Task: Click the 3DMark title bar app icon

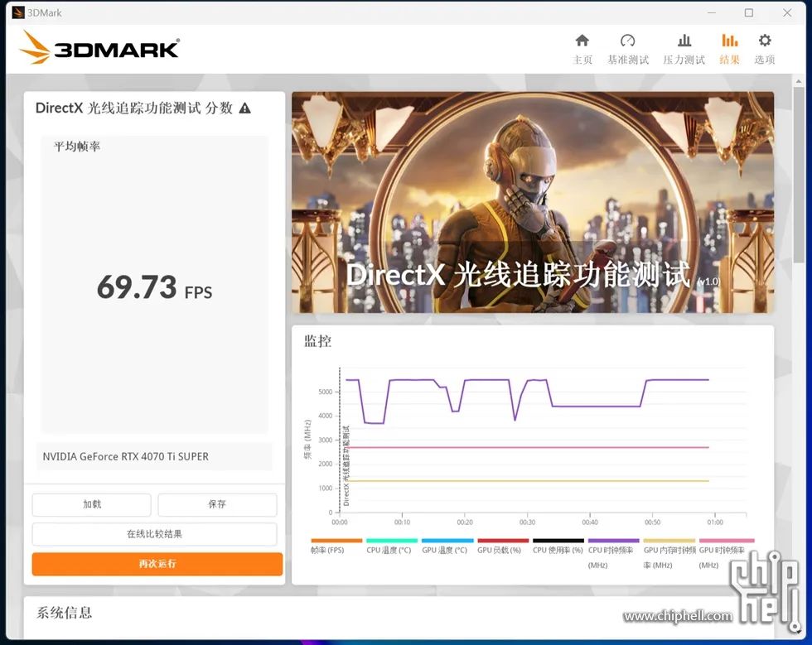Action: point(18,12)
